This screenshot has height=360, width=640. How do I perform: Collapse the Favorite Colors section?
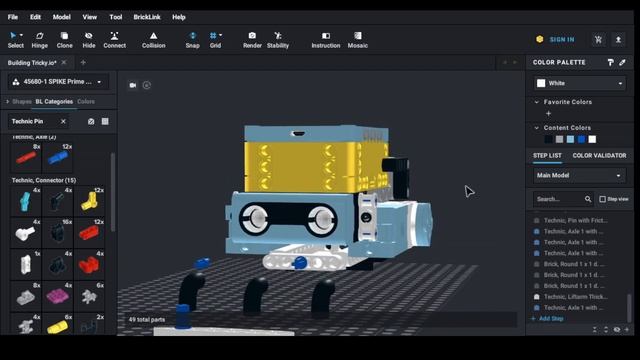[x=536, y=102]
